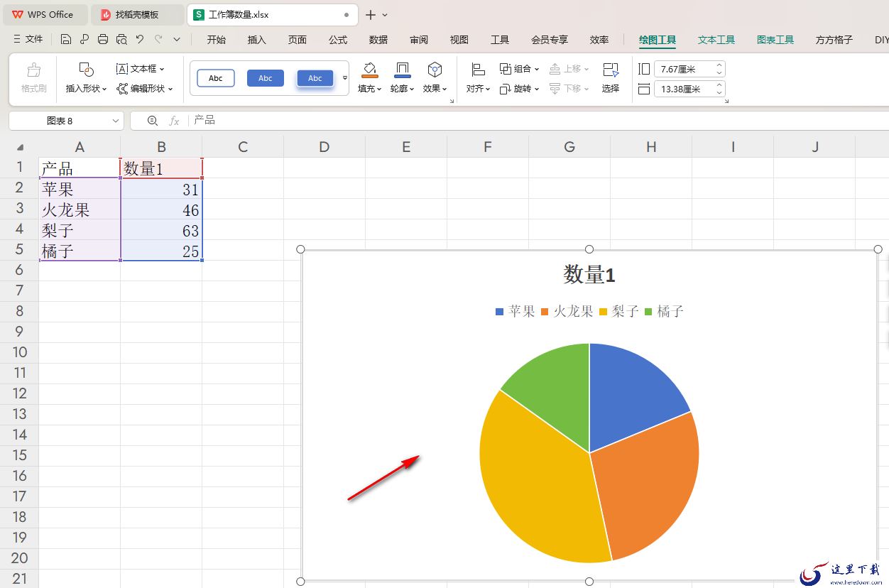This screenshot has height=588, width=889.
Task: Select cell B1 数量1
Action: [x=161, y=168]
